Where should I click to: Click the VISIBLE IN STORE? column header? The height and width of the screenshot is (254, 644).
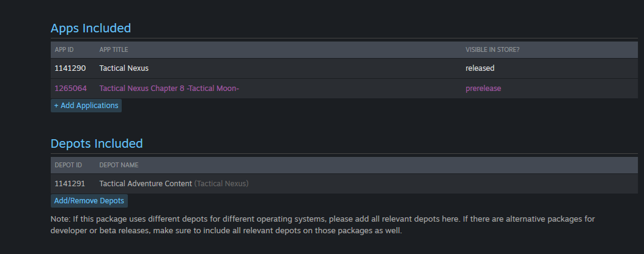[493, 49]
